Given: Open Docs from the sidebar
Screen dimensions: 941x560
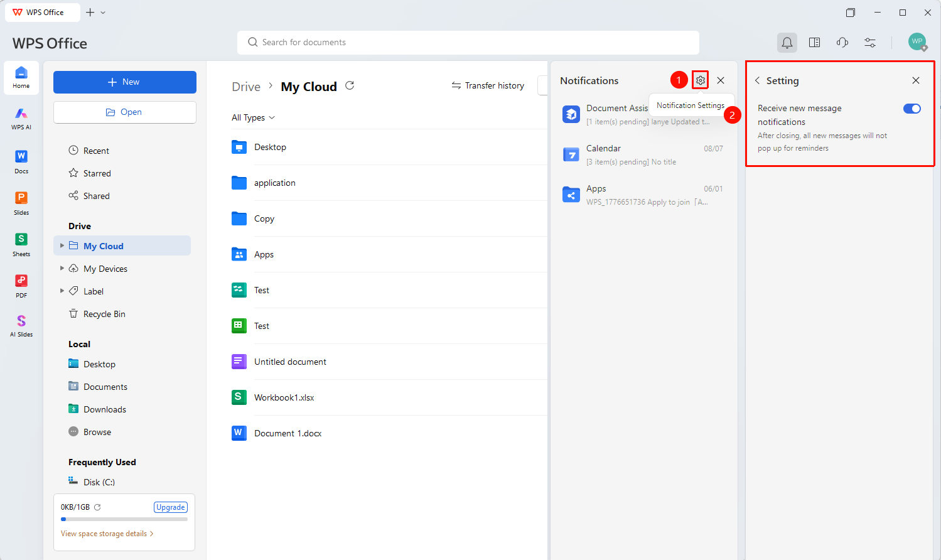Looking at the screenshot, I should (x=21, y=161).
